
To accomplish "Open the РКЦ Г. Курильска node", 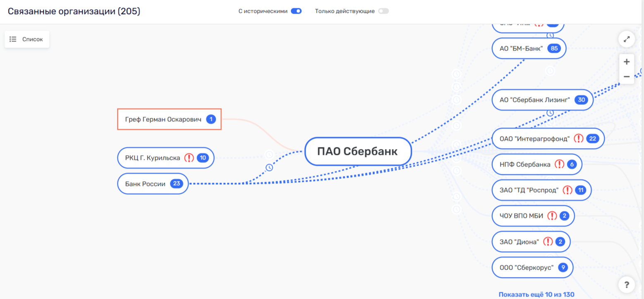I will tap(166, 158).
